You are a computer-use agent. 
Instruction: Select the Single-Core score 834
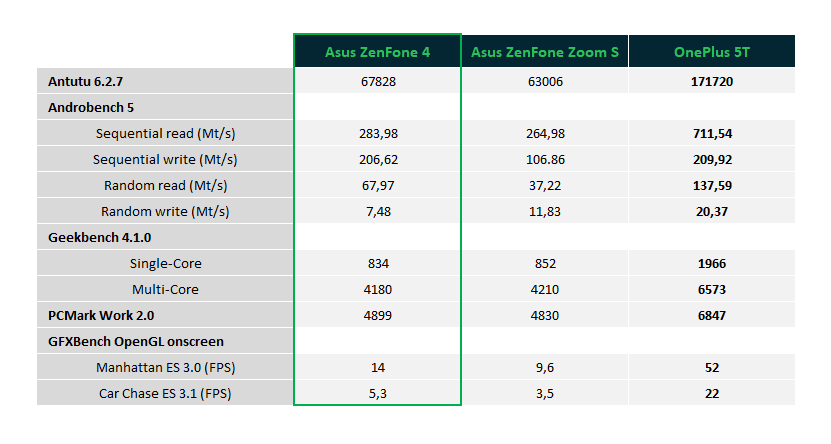(377, 263)
